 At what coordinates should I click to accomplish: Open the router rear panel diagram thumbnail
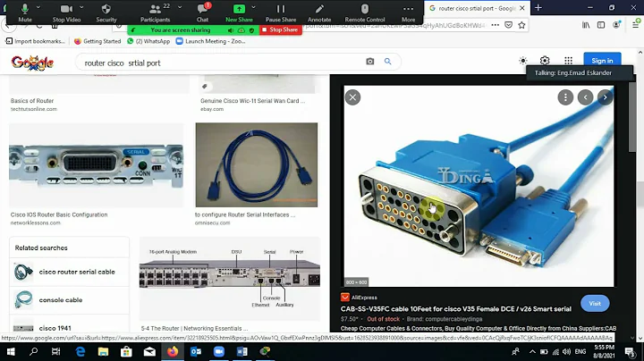[x=230, y=278]
